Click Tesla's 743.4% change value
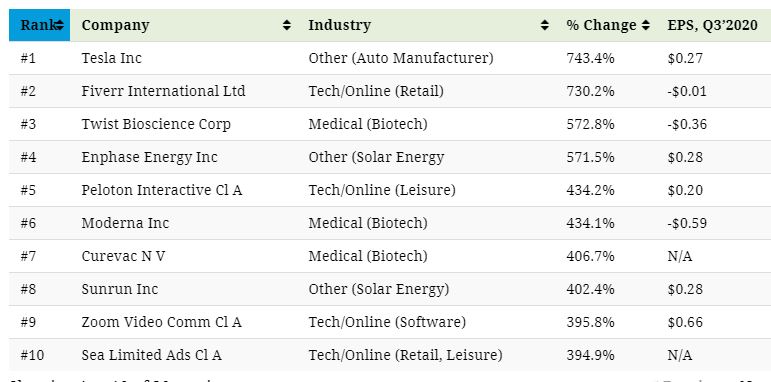This screenshot has height=382, width=771. (590, 58)
